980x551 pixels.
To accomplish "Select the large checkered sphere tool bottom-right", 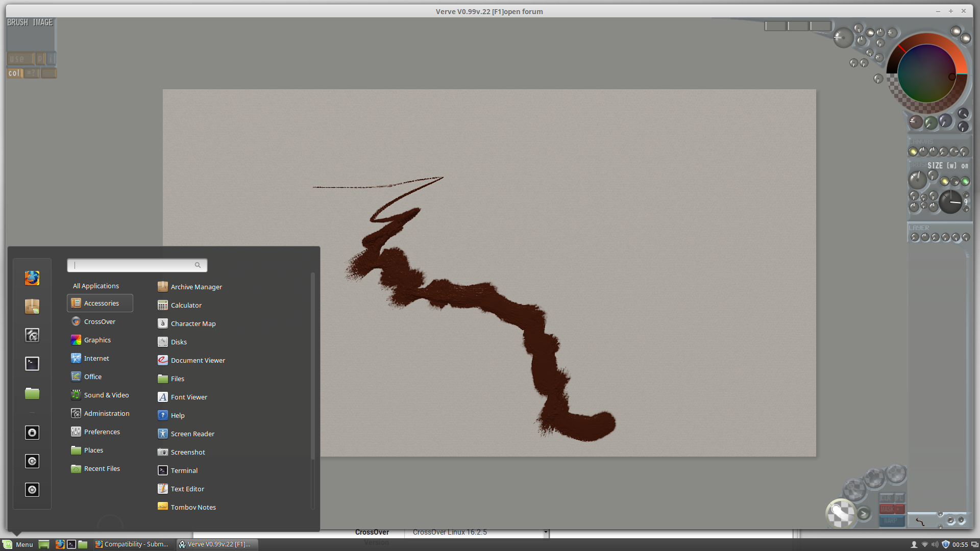I will (841, 514).
